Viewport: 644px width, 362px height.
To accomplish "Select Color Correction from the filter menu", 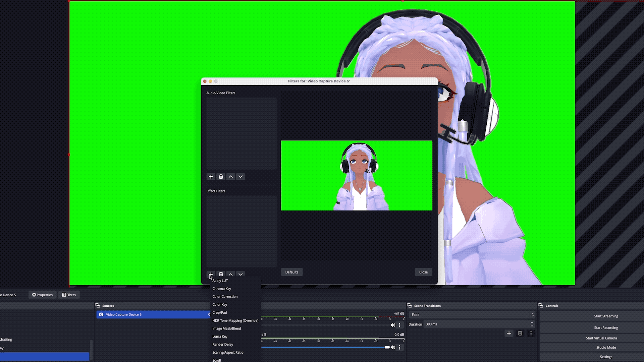I will point(225,296).
